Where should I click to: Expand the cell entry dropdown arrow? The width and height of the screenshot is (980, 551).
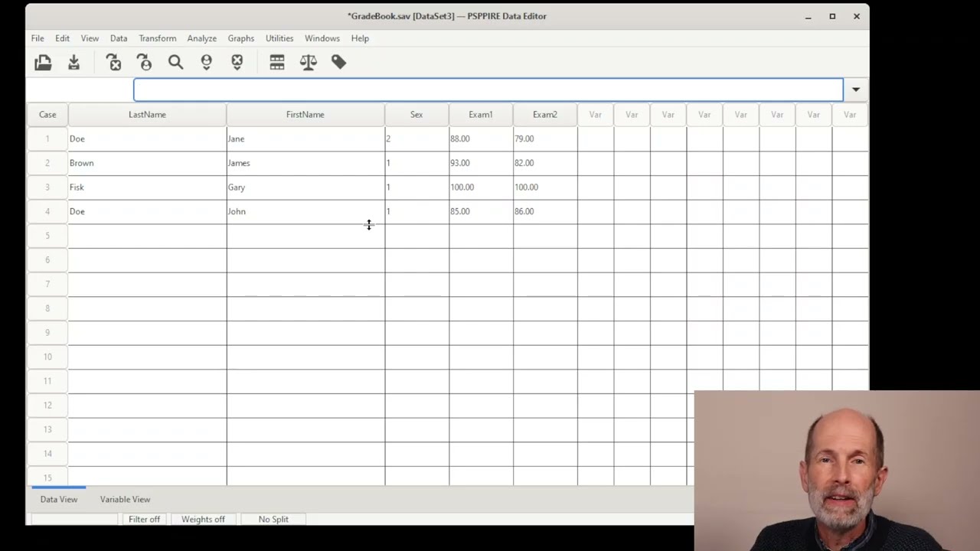click(x=856, y=90)
